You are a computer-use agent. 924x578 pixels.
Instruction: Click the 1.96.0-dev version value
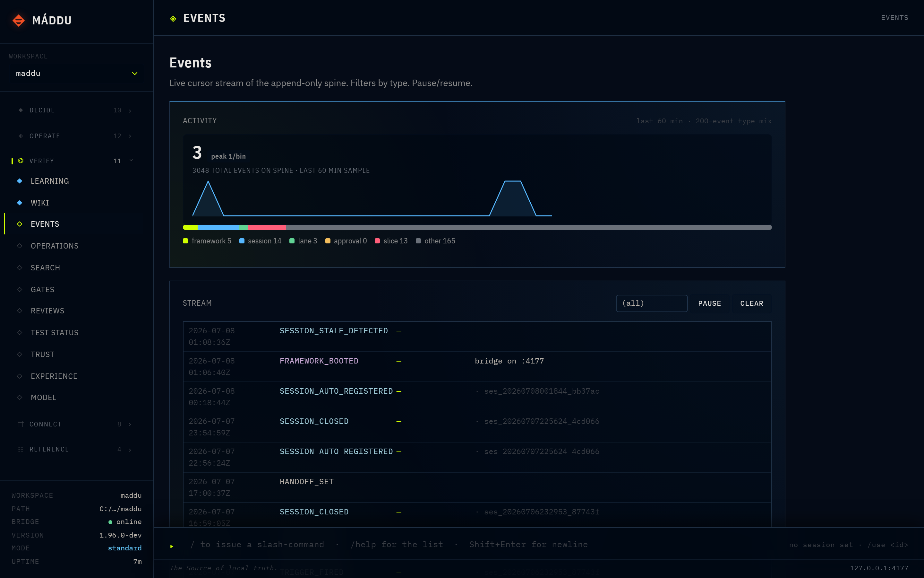pyautogui.click(x=120, y=535)
